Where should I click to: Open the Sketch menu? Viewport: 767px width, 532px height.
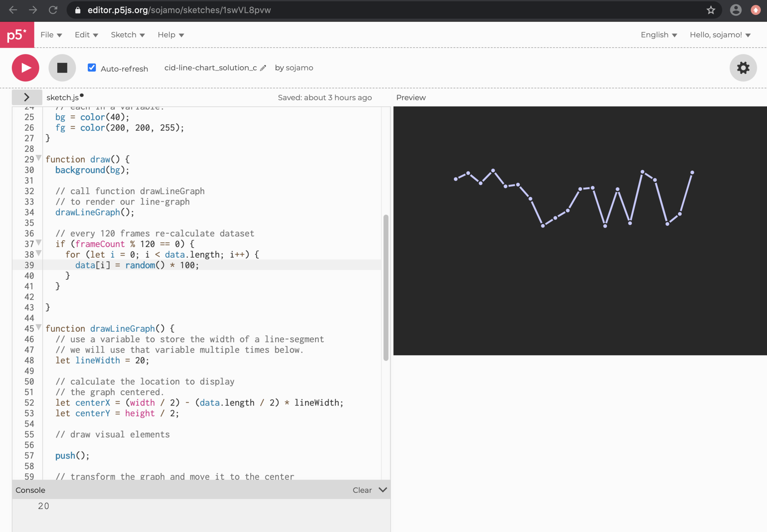click(127, 35)
